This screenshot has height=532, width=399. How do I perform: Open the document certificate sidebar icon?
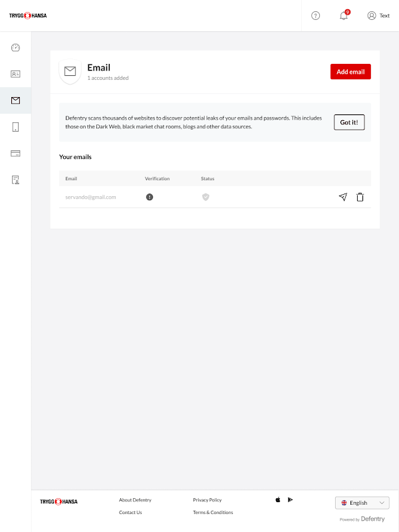15,180
